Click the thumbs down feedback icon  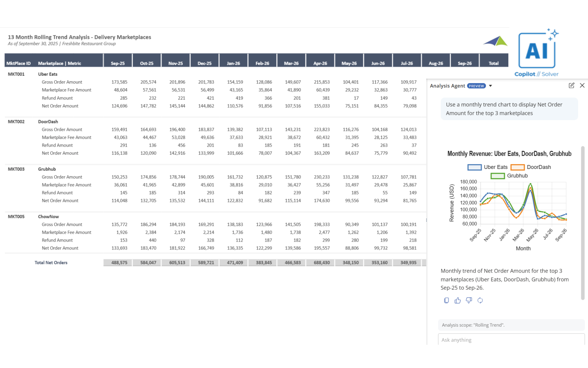pos(469,301)
